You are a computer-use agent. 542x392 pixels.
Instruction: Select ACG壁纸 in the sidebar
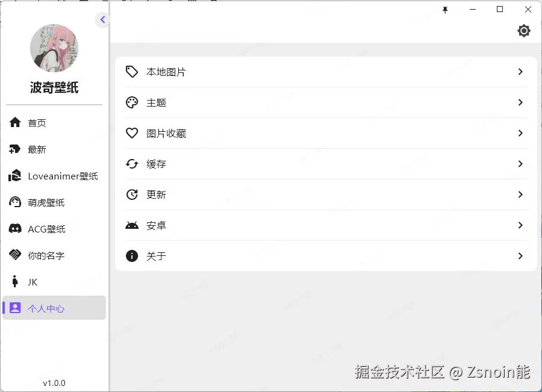pyautogui.click(x=54, y=229)
